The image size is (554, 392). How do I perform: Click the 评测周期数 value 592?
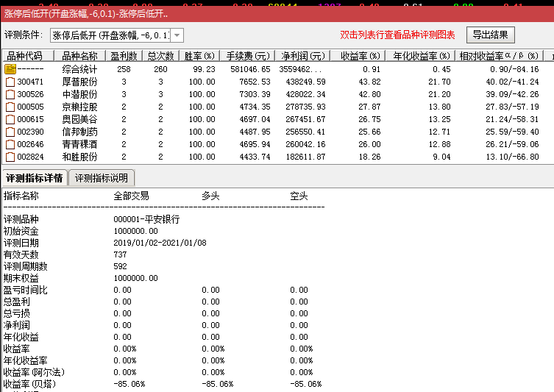[x=120, y=266]
